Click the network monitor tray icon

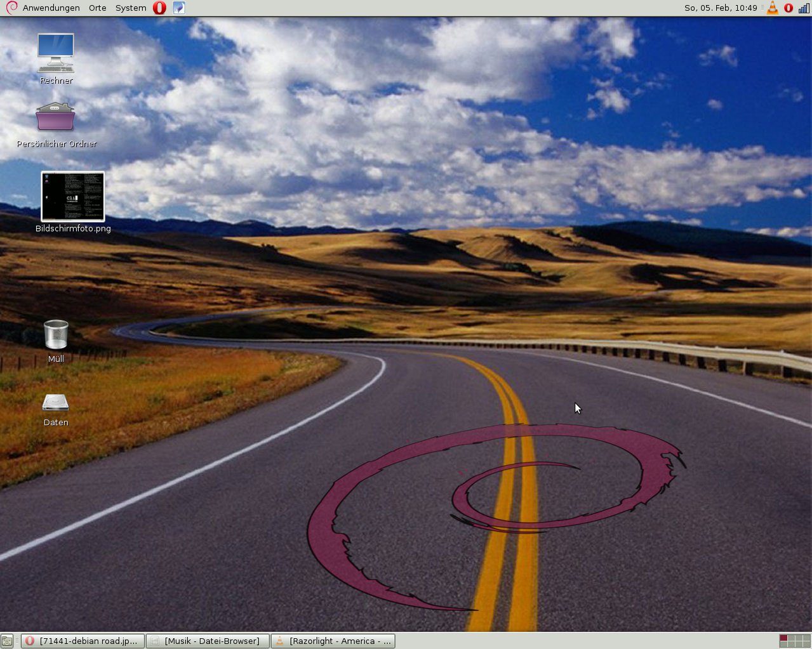pyautogui.click(x=804, y=8)
